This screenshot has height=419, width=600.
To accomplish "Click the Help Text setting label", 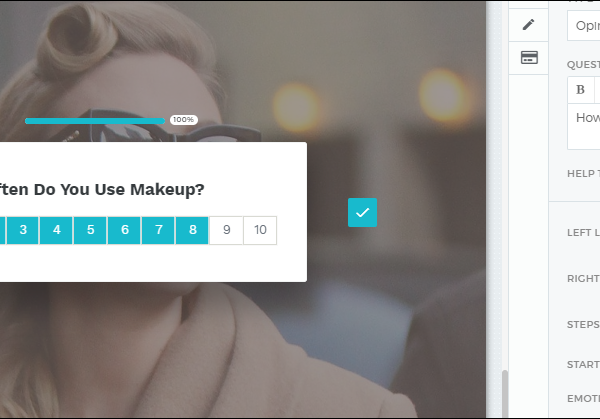I will (583, 173).
